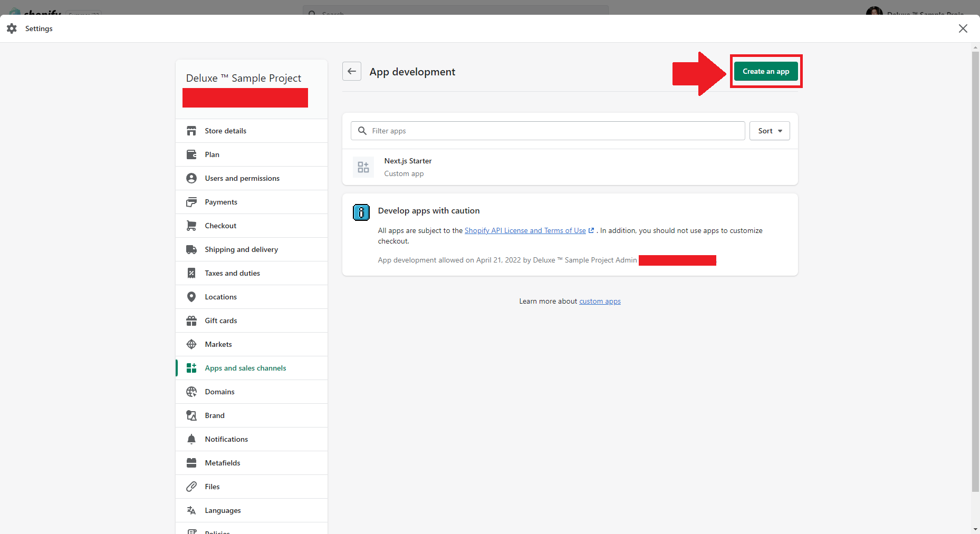The height and width of the screenshot is (534, 980).
Task: Click the Create an app button
Action: click(766, 71)
